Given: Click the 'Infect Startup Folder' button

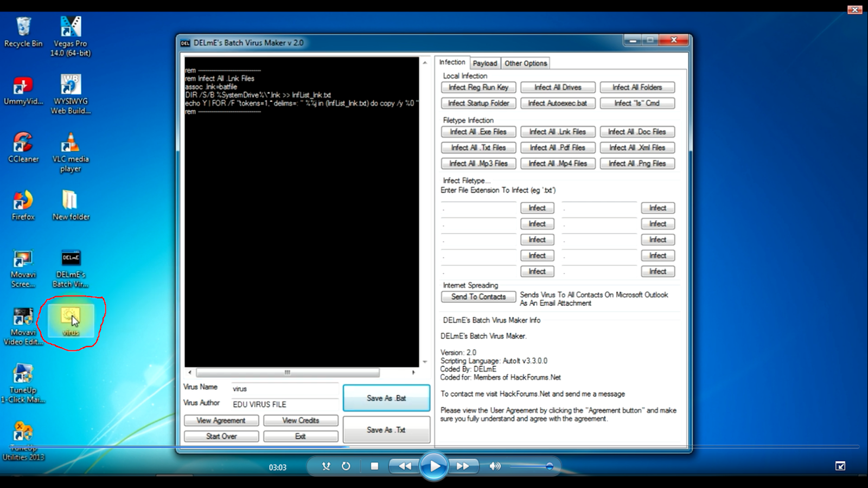Looking at the screenshot, I should 478,103.
